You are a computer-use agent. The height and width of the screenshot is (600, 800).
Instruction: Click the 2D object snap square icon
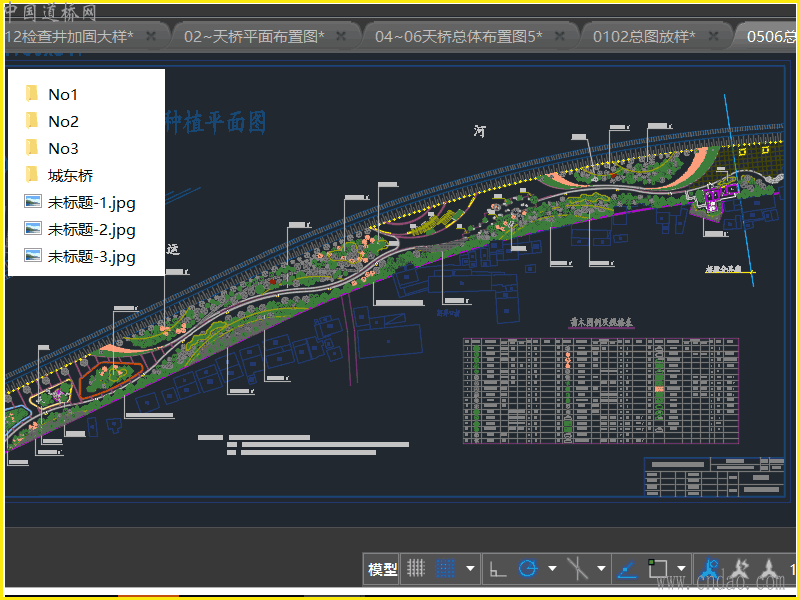tap(657, 569)
